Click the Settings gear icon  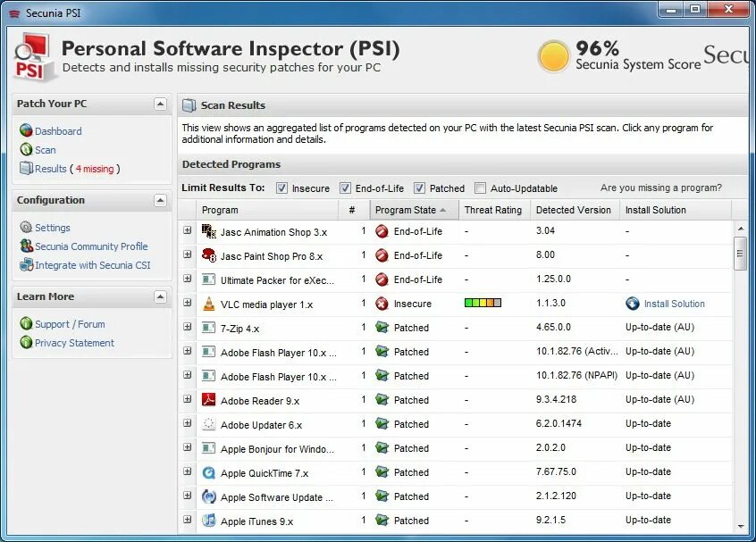click(26, 227)
